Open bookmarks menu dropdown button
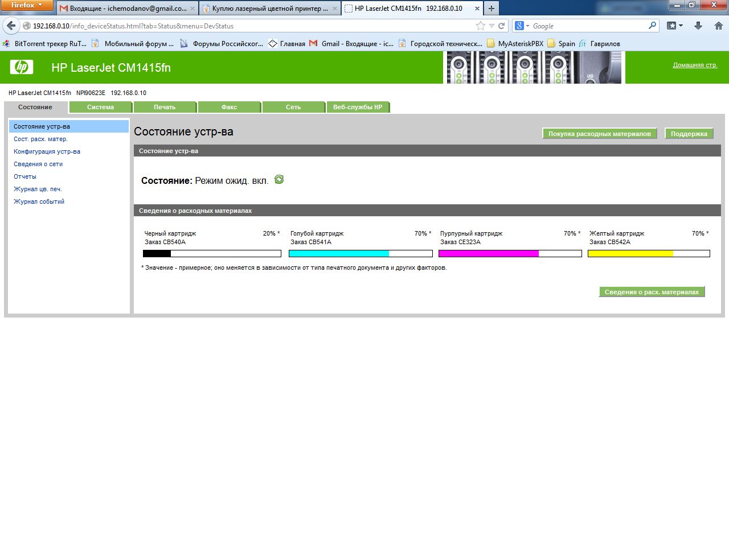Viewport: 729px width, 560px height. (675, 26)
